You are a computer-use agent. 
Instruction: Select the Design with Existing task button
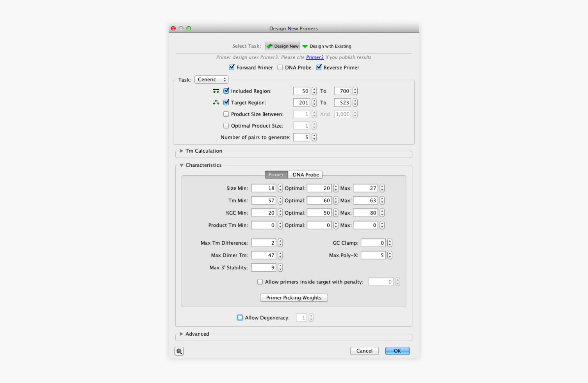click(327, 46)
